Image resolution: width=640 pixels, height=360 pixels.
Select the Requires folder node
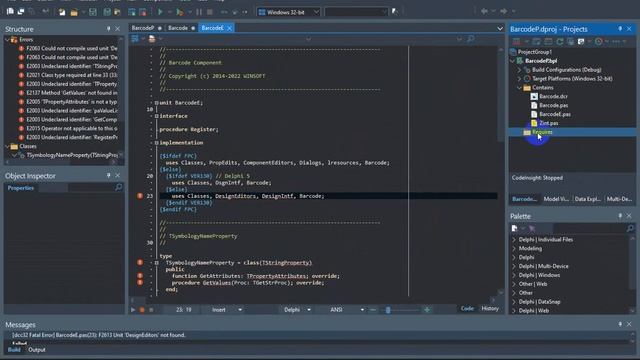[542, 132]
